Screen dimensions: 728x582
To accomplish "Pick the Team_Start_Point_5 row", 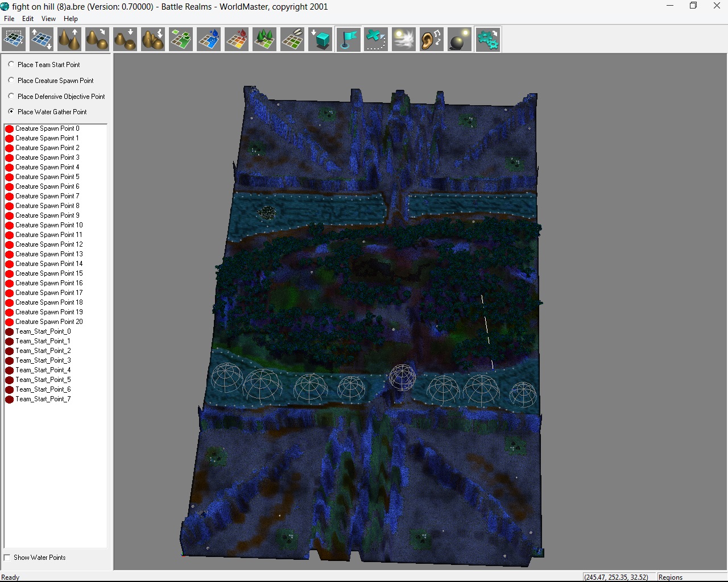I will pos(38,380).
